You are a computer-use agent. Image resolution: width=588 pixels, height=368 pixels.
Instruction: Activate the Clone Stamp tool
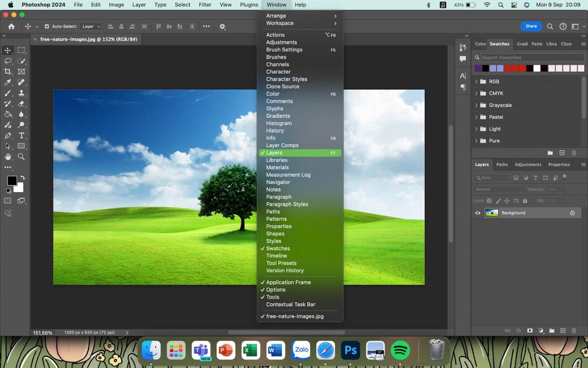[21, 92]
